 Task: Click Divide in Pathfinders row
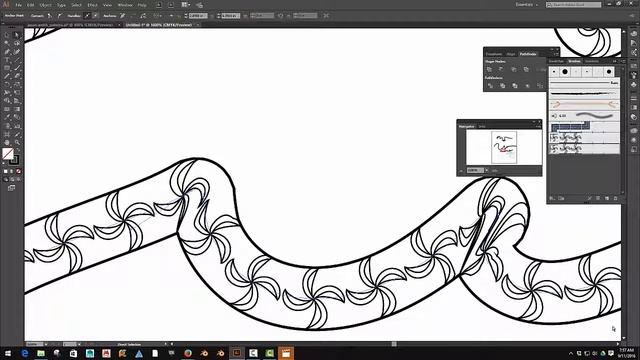(490, 86)
